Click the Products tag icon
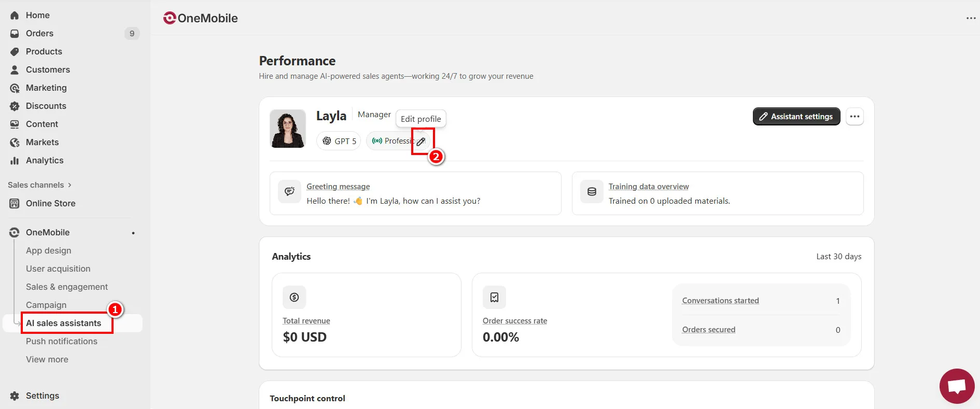Viewport: 980px width, 409px height. click(x=15, y=51)
